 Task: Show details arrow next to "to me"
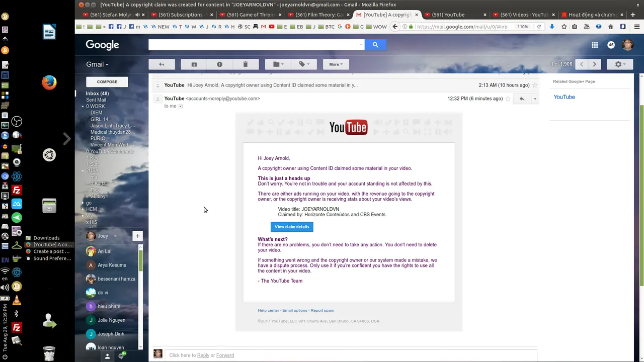[181, 107]
